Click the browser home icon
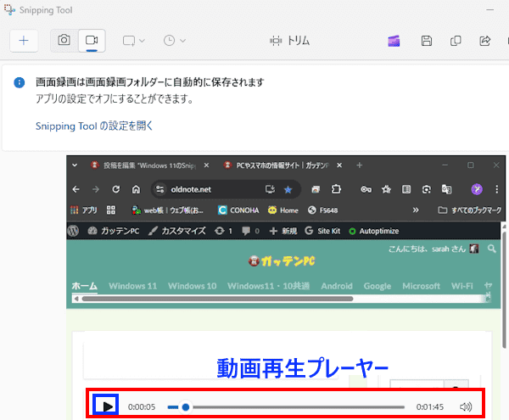This screenshot has height=420, width=509. coord(136,189)
